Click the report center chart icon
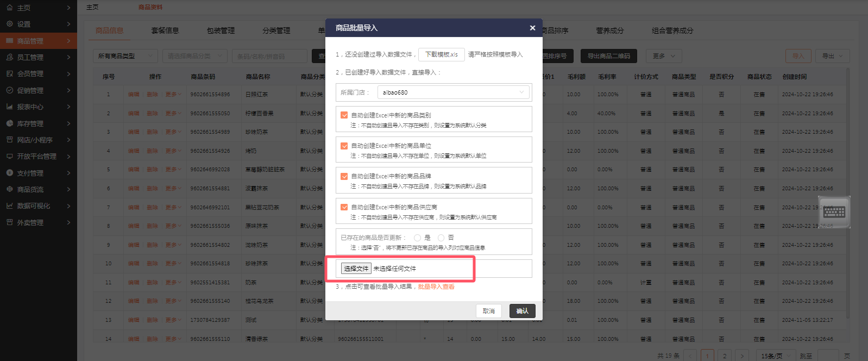868x361 pixels. (10, 107)
